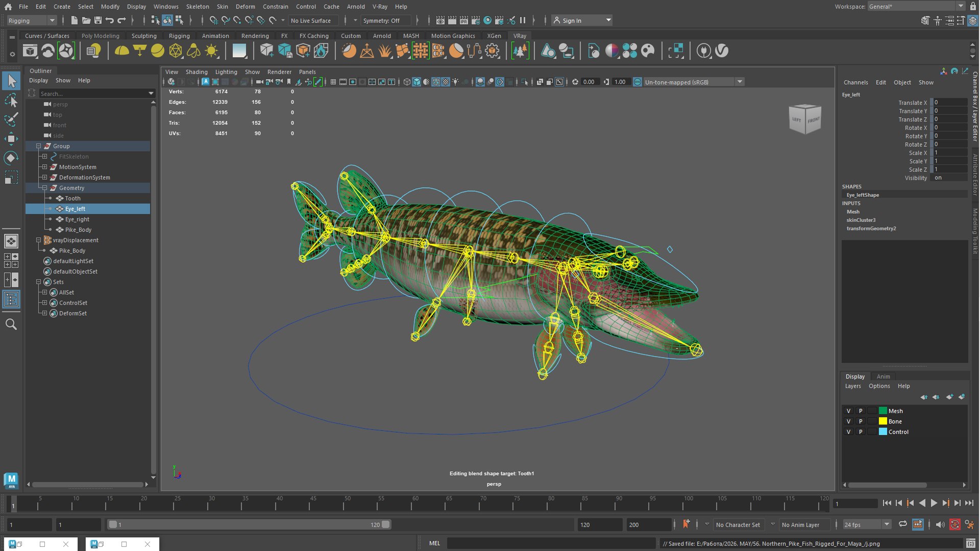This screenshot has width=980, height=551.
Task: Click the Set Key icon near character set
Action: 686,524
